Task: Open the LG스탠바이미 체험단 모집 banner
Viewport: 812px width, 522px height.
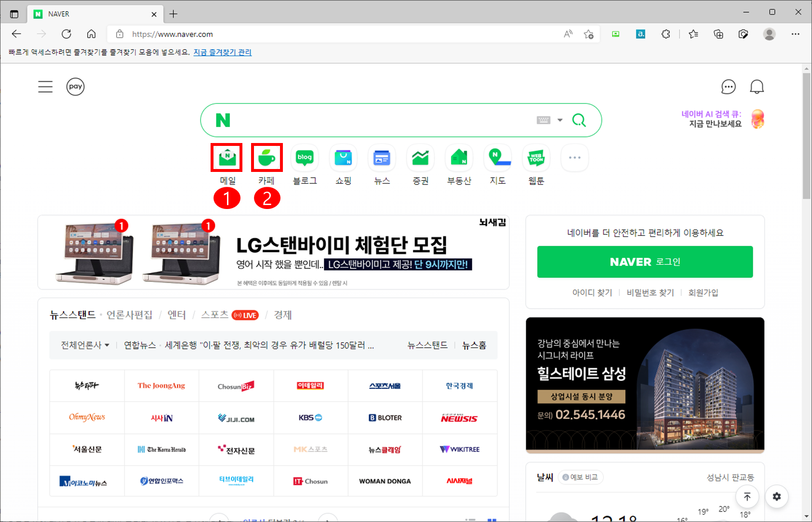Action: coord(273,252)
